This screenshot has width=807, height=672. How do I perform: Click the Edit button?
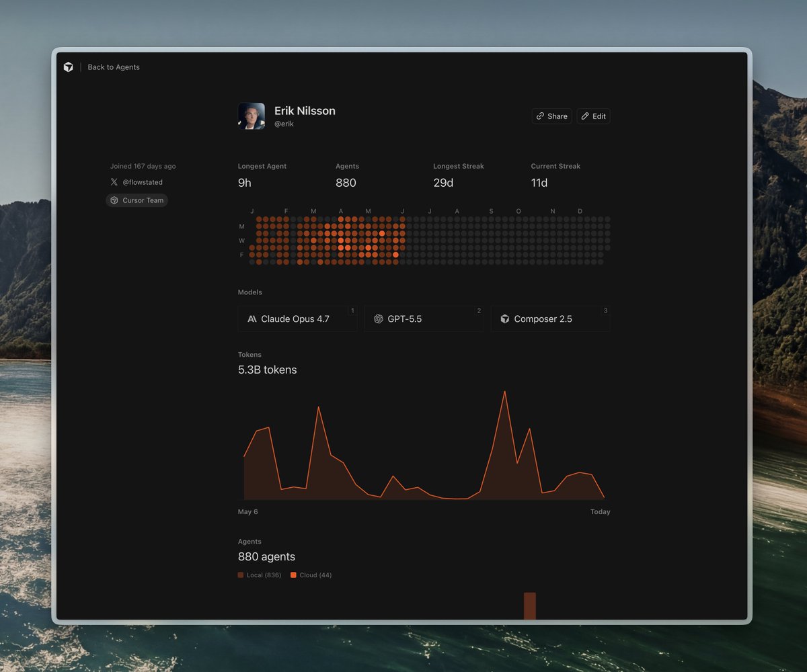click(x=593, y=116)
